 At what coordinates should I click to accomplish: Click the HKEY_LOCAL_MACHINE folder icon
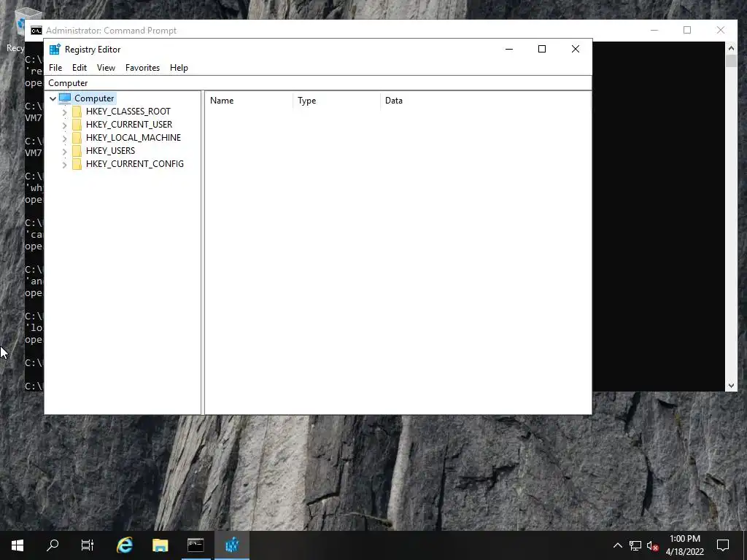click(77, 138)
